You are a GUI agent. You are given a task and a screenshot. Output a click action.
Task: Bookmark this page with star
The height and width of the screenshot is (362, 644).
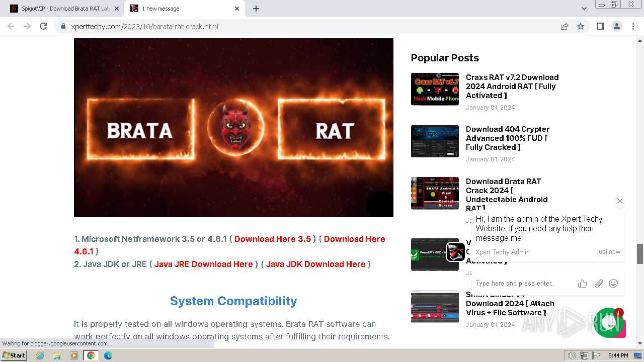pos(581,26)
